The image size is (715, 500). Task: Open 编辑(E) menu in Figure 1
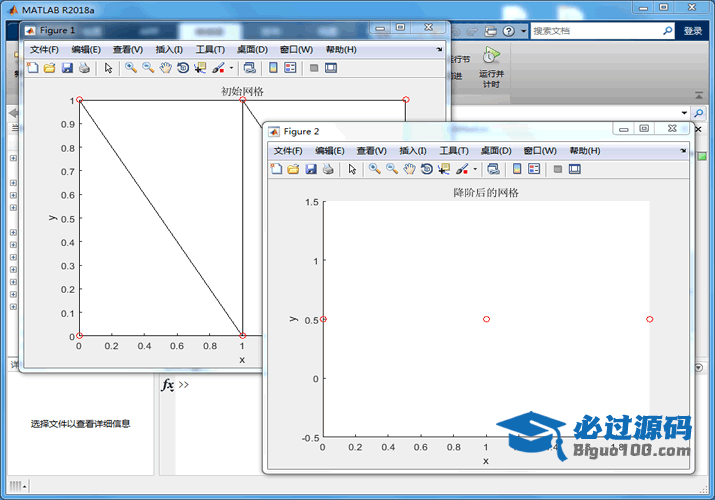pyautogui.click(x=86, y=50)
